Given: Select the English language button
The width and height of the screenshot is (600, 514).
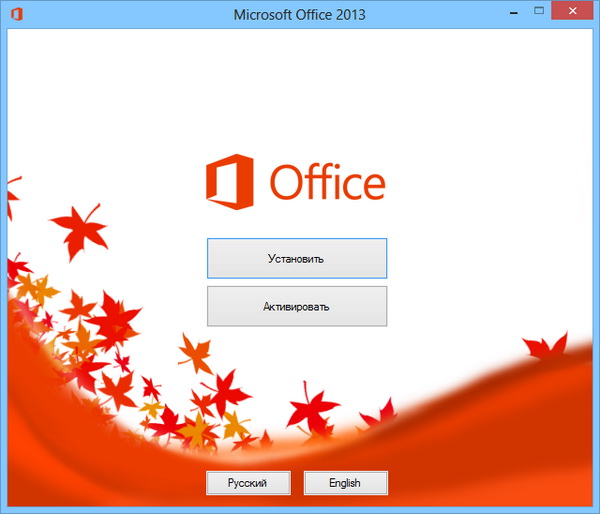Looking at the screenshot, I should [345, 483].
